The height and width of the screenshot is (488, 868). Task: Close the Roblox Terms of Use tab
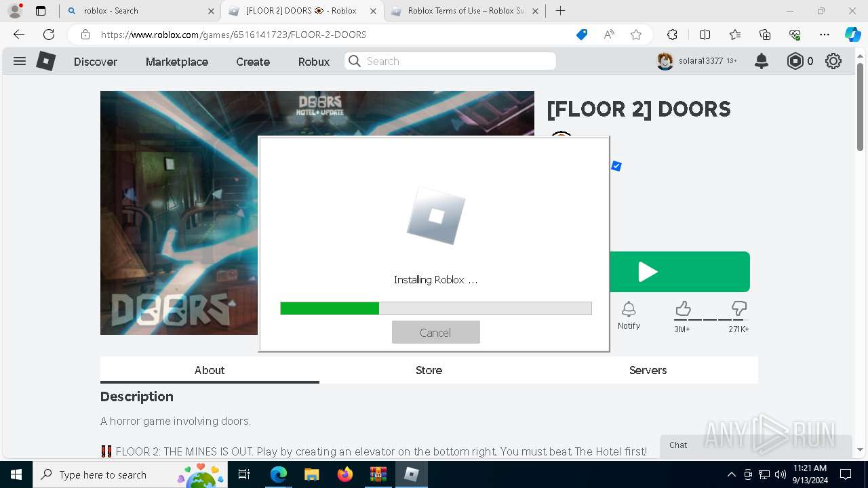click(x=535, y=11)
